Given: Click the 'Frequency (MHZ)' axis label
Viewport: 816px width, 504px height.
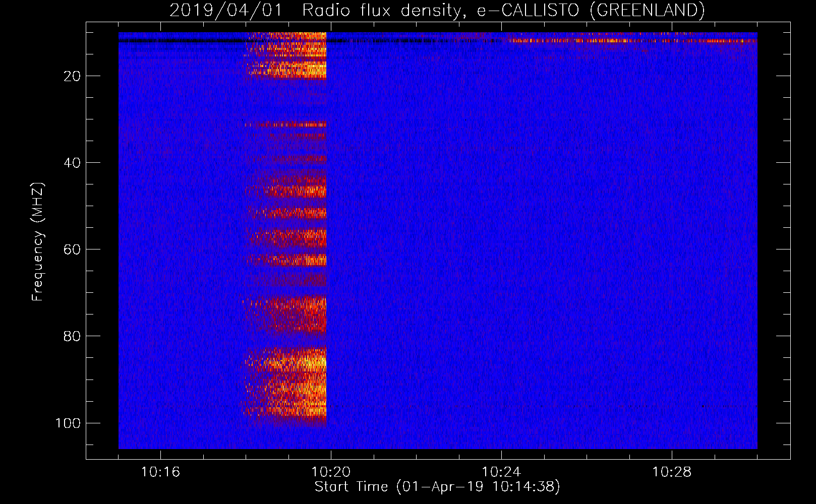Looking at the screenshot, I should coord(38,241).
